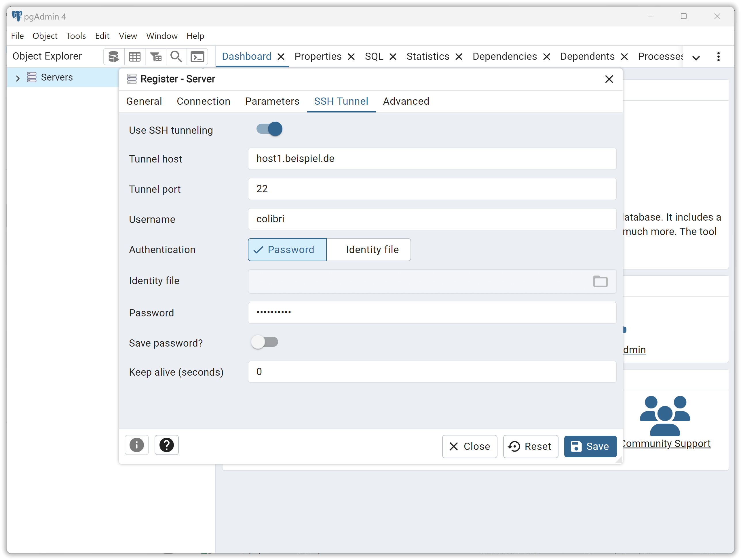Viewport: 741px width, 560px height.
Task: Open the View Data table icon
Action: pos(135,57)
